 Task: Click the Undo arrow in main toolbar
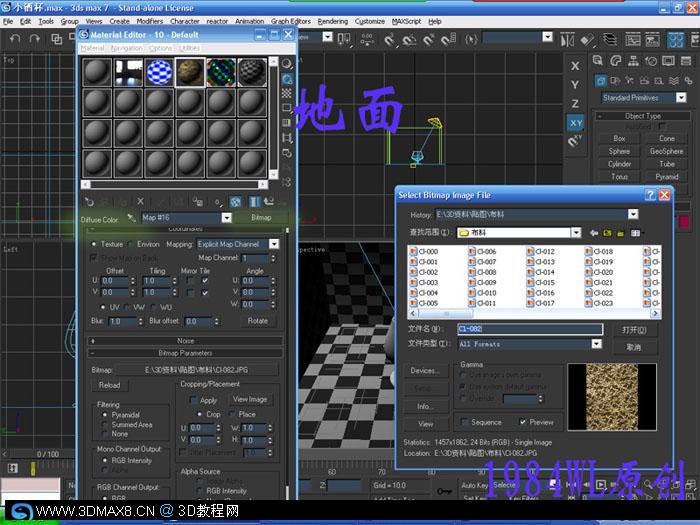point(15,39)
